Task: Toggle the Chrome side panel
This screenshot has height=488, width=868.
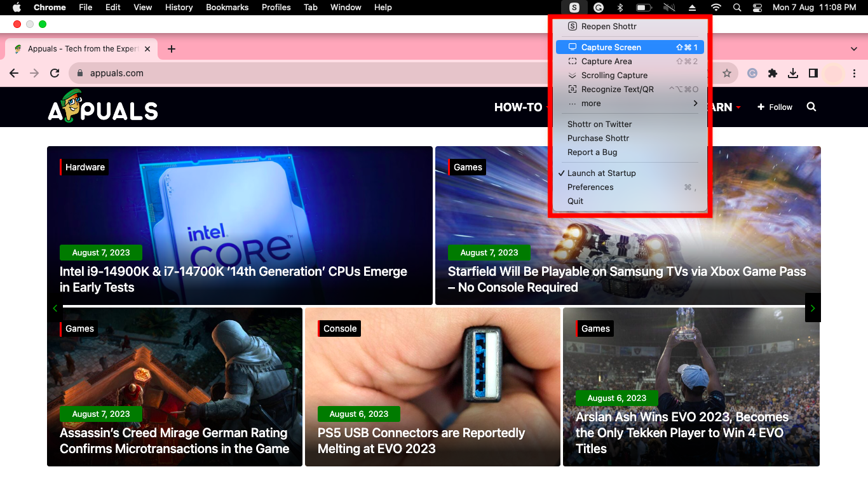Action: coord(813,73)
